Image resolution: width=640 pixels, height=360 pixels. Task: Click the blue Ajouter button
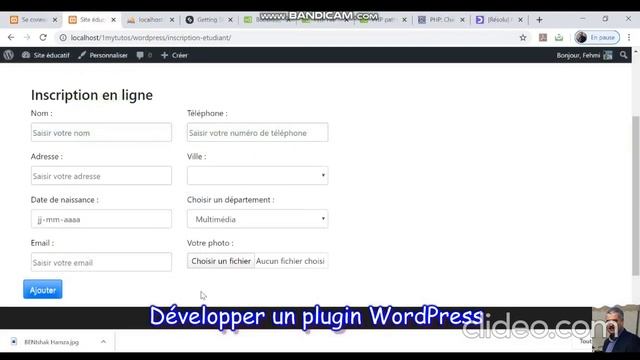point(43,289)
